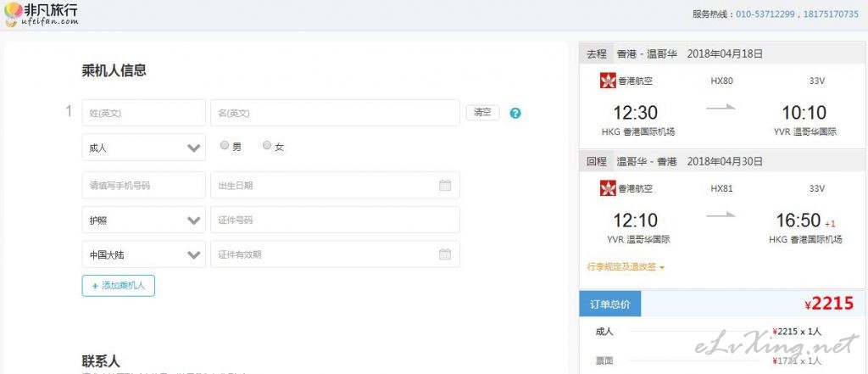The image size is (868, 374).
Task: Focus the 请填写手机号码 phone field
Action: pos(144,185)
